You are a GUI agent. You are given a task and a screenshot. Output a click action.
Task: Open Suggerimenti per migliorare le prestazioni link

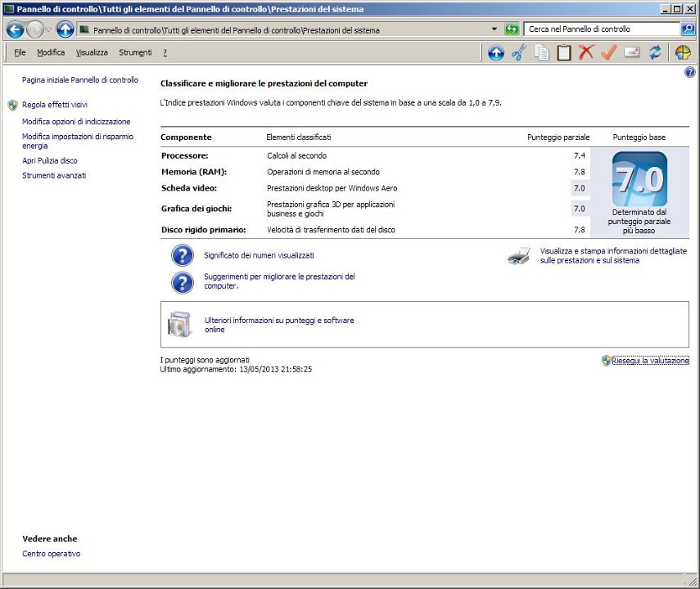coord(279,281)
